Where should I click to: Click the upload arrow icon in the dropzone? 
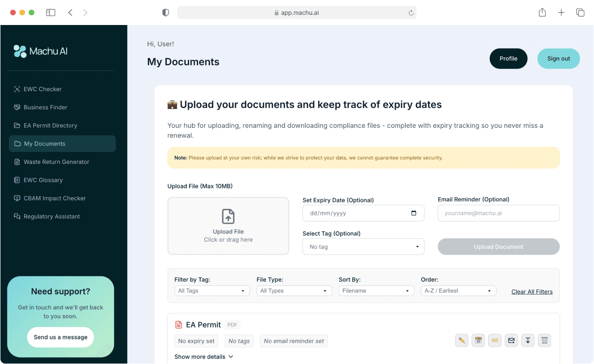(x=228, y=216)
